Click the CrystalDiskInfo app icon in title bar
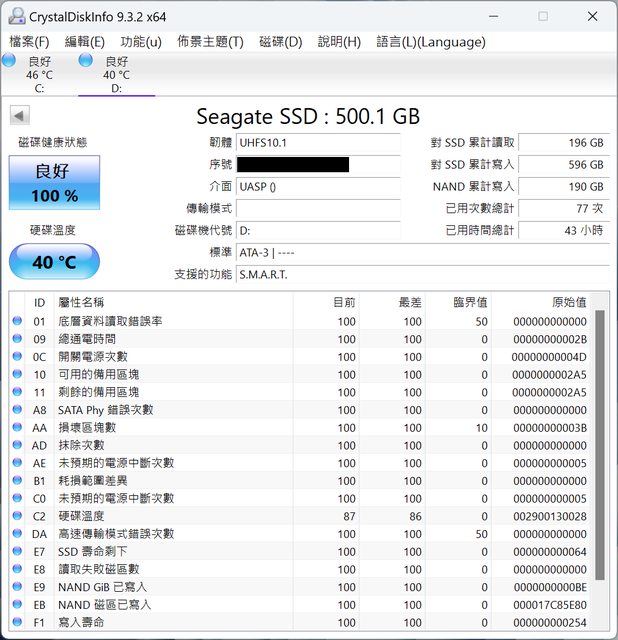This screenshot has width=618, height=640. click(17, 16)
